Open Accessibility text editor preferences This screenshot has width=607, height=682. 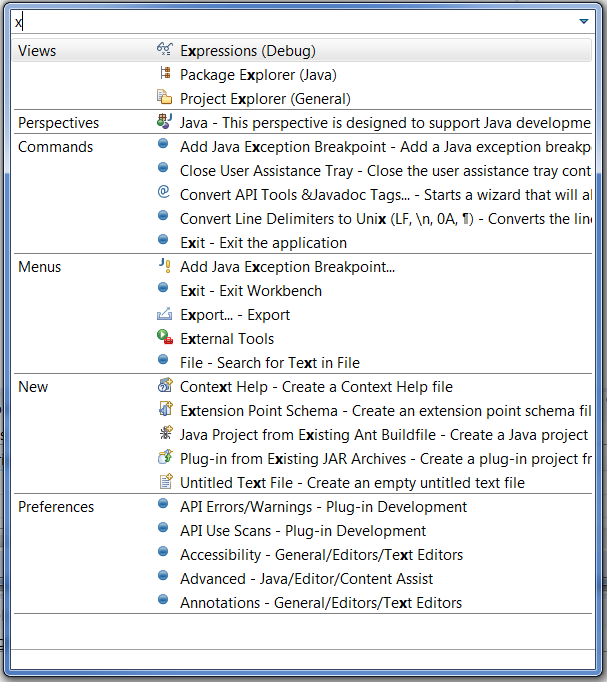321,555
